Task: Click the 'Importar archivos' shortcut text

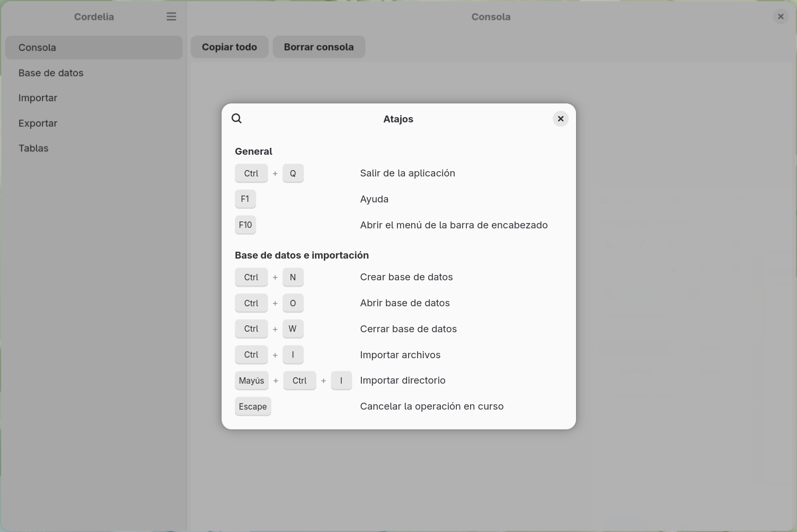Action: pos(400,355)
